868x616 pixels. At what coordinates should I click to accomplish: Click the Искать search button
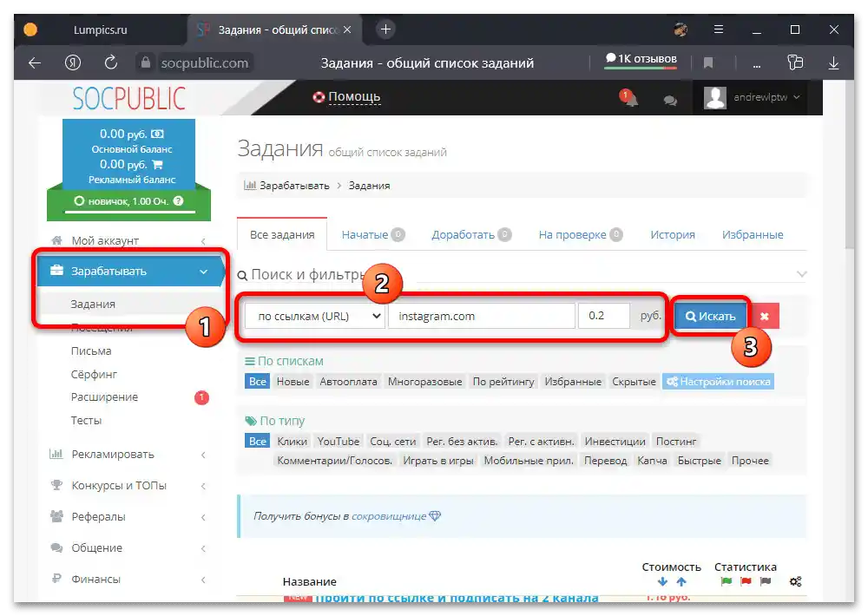coord(710,316)
